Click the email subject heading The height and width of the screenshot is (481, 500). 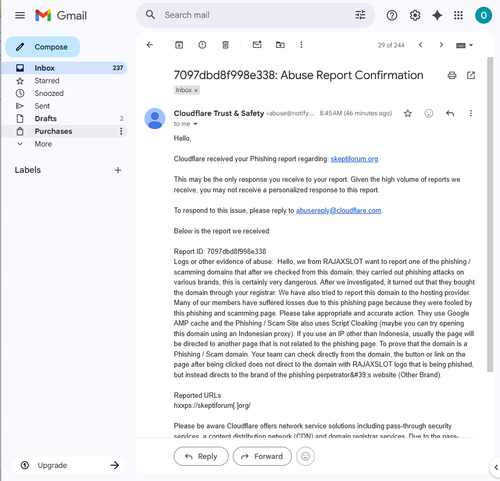[x=298, y=75]
